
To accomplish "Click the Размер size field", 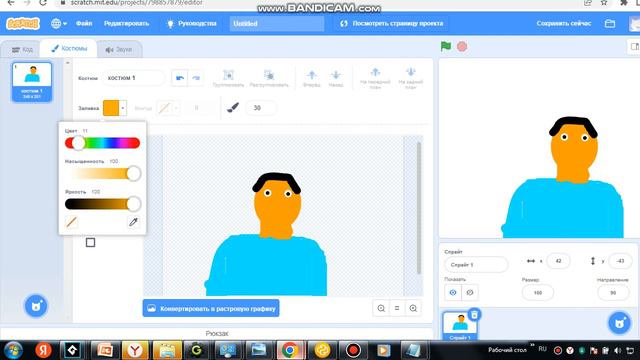I will pyautogui.click(x=538, y=293).
